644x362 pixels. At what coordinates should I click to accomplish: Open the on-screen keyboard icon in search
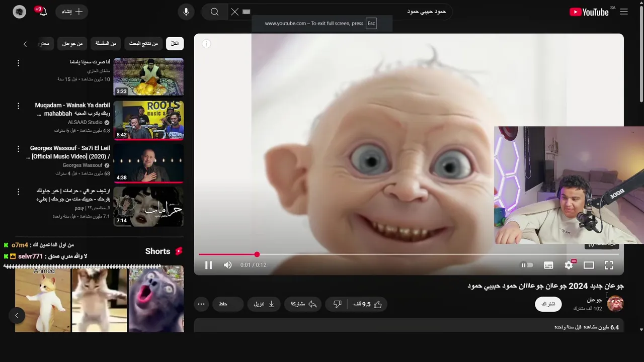247,12
